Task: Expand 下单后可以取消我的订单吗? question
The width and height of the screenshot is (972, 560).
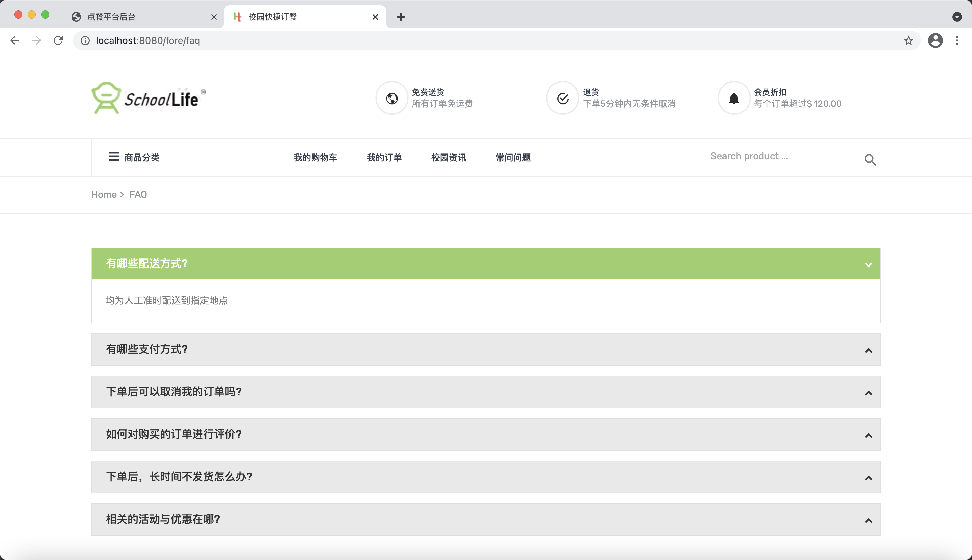Action: pyautogui.click(x=486, y=392)
